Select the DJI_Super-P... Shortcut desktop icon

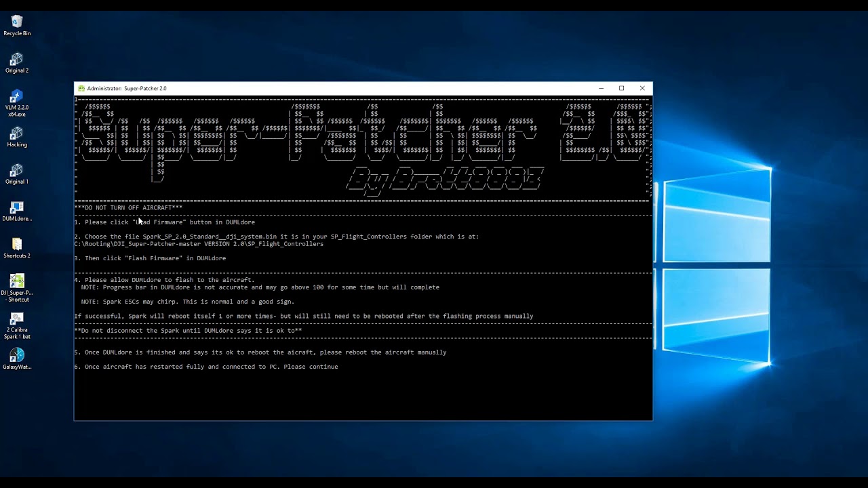click(17, 288)
